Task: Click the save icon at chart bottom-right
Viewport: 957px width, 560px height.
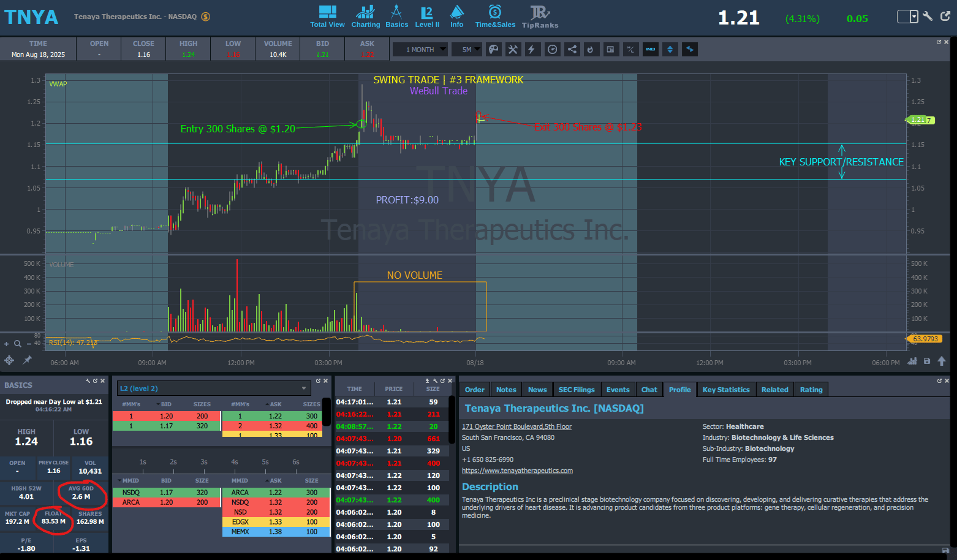Action: (x=927, y=361)
